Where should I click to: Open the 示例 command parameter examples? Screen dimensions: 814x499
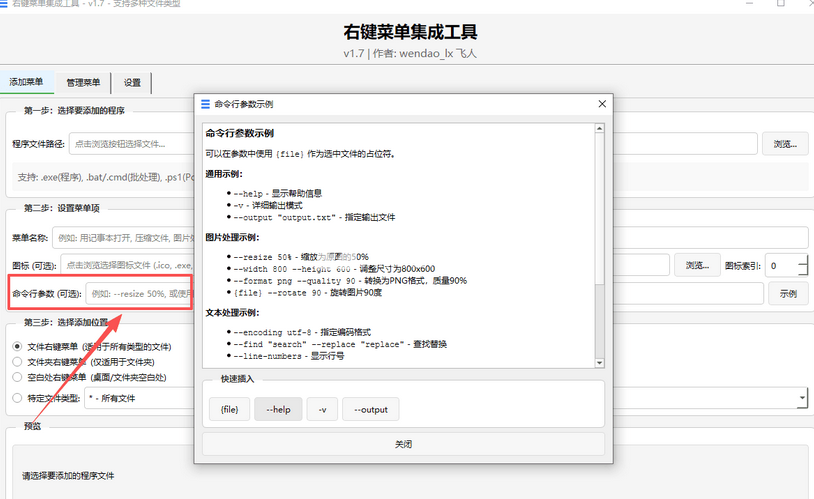point(787,294)
